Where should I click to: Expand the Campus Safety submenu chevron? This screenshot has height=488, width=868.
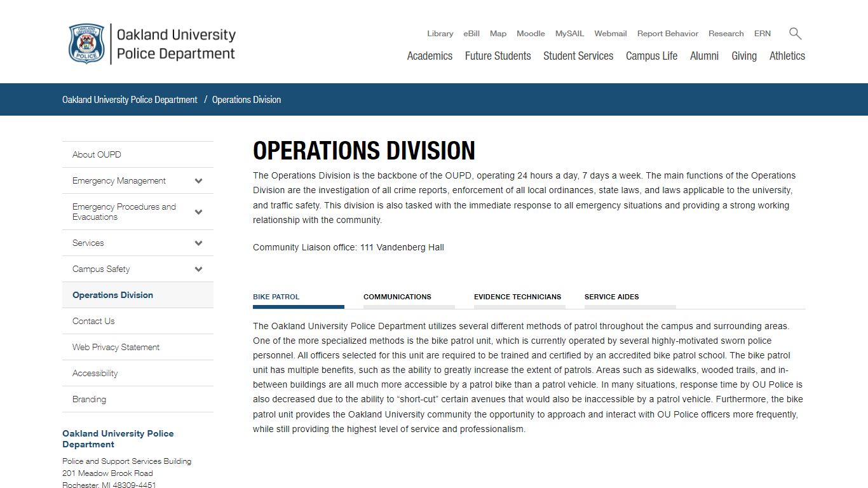[198, 269]
